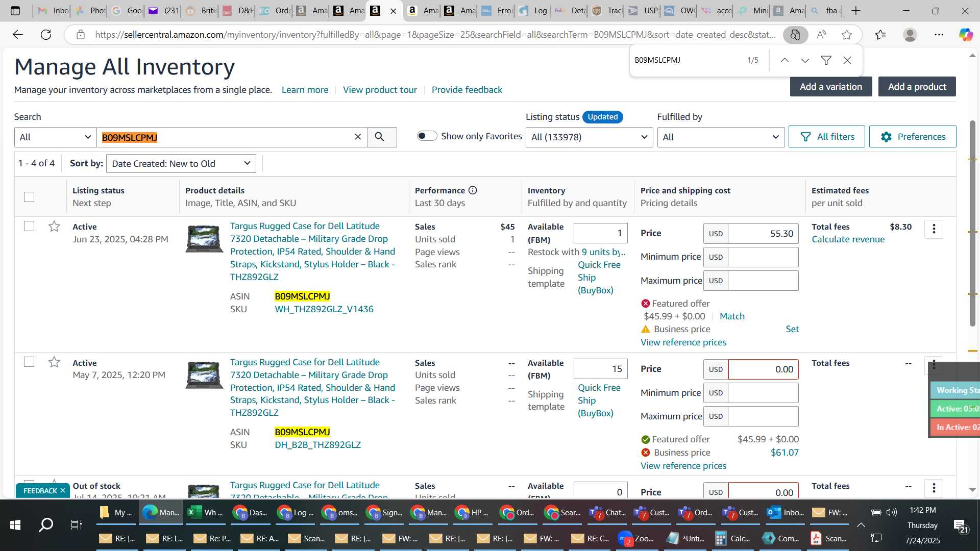Click the first Targus case product thumbnail
This screenshot has height=551, width=980.
[204, 239]
